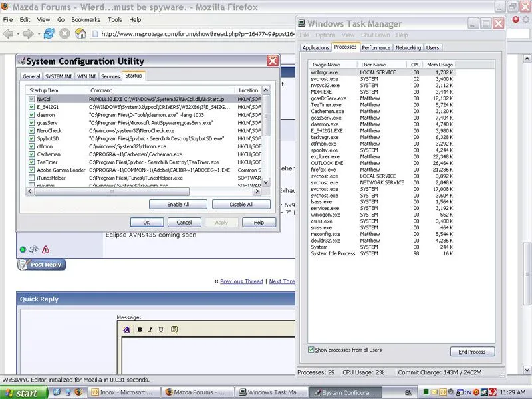Click the envelope icon in system tray
This screenshot has height=399, width=532.
pyautogui.click(x=435, y=392)
